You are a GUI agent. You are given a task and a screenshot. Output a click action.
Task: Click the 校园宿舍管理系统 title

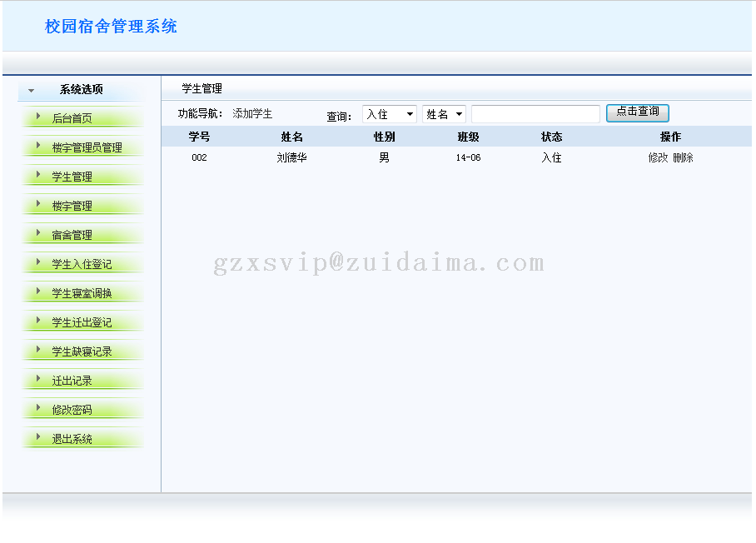click(111, 26)
